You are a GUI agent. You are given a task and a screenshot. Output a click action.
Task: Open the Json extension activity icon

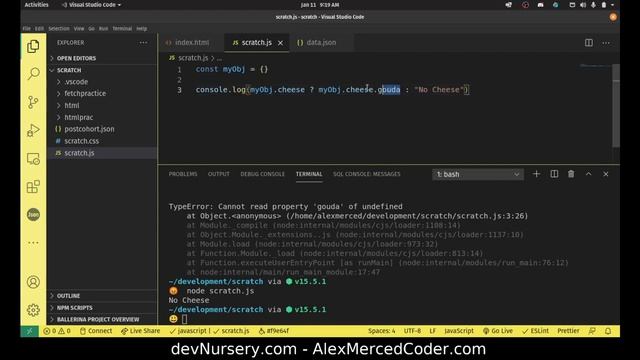click(33, 214)
